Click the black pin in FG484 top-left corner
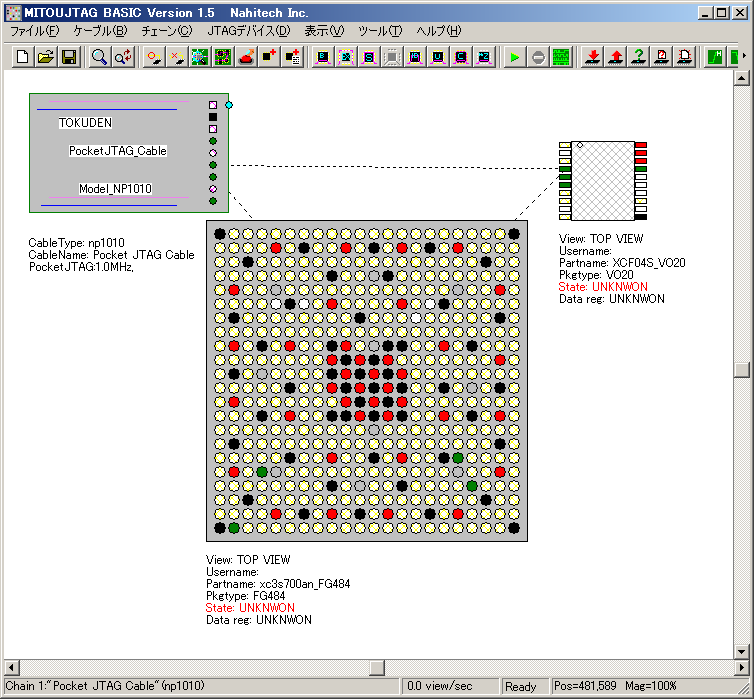 [220, 234]
